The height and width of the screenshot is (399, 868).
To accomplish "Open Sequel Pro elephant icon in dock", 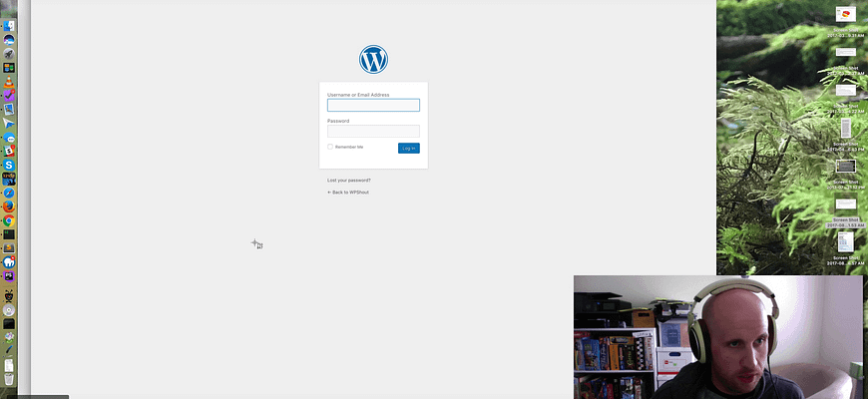I will [9, 262].
